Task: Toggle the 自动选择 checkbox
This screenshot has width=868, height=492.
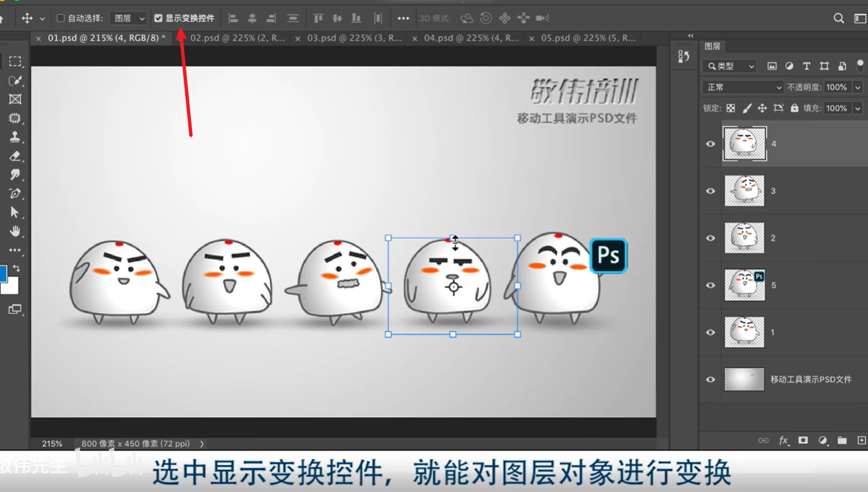Action: pos(61,18)
